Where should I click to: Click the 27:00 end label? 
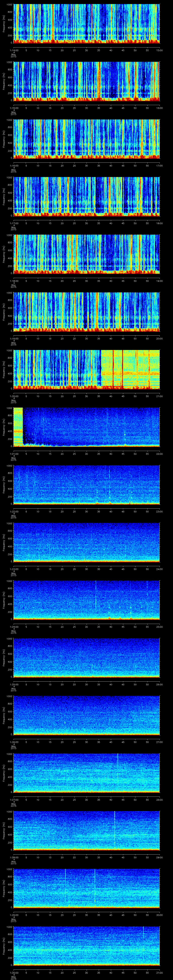tap(160, 742)
